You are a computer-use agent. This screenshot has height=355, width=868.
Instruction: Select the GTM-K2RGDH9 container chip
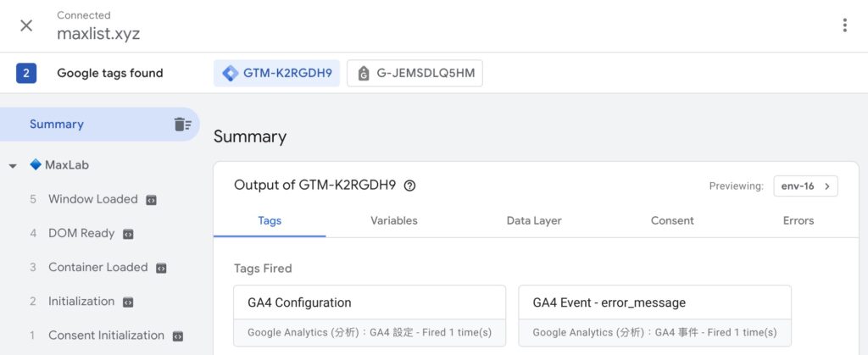(277, 73)
